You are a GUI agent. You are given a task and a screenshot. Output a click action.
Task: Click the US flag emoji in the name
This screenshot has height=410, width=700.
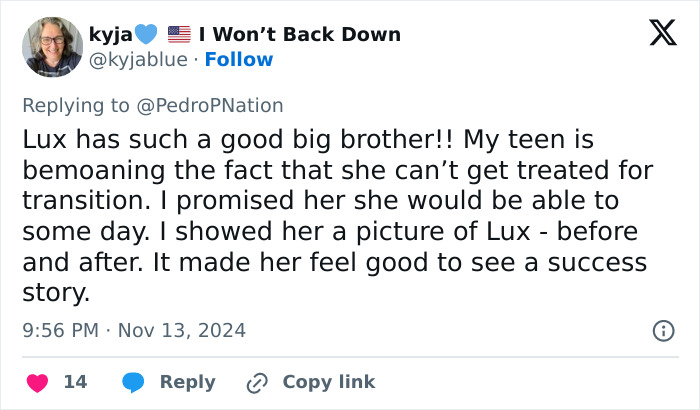(179, 34)
